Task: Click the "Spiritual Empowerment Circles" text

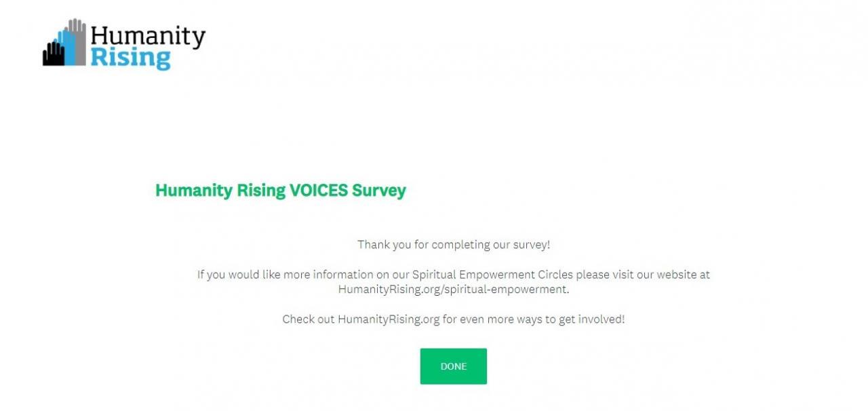Action: tap(493, 275)
